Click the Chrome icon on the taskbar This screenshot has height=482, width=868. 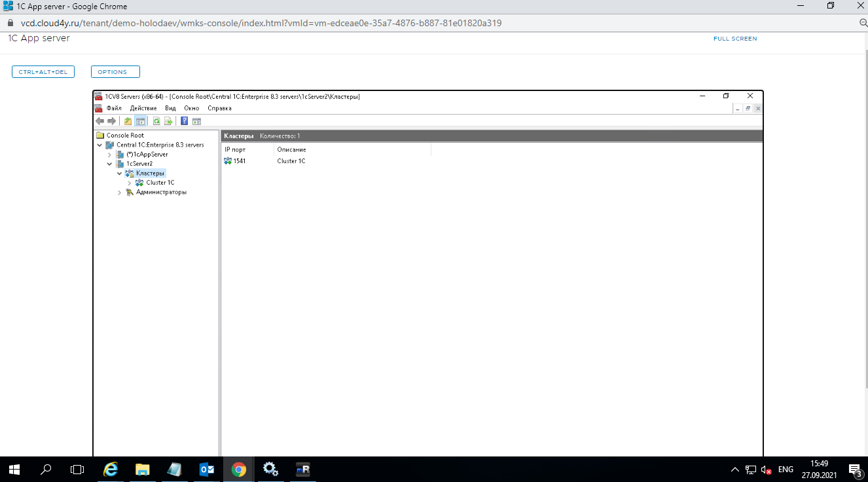(239, 469)
